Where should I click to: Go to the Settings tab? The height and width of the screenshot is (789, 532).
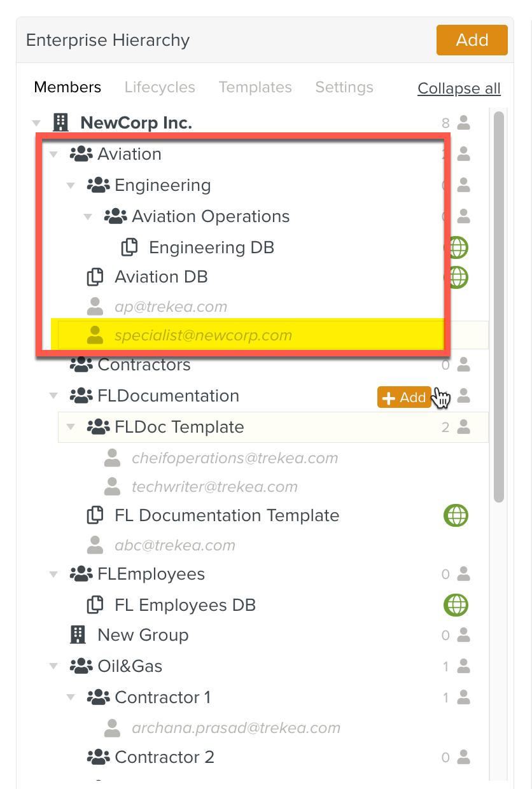click(344, 87)
